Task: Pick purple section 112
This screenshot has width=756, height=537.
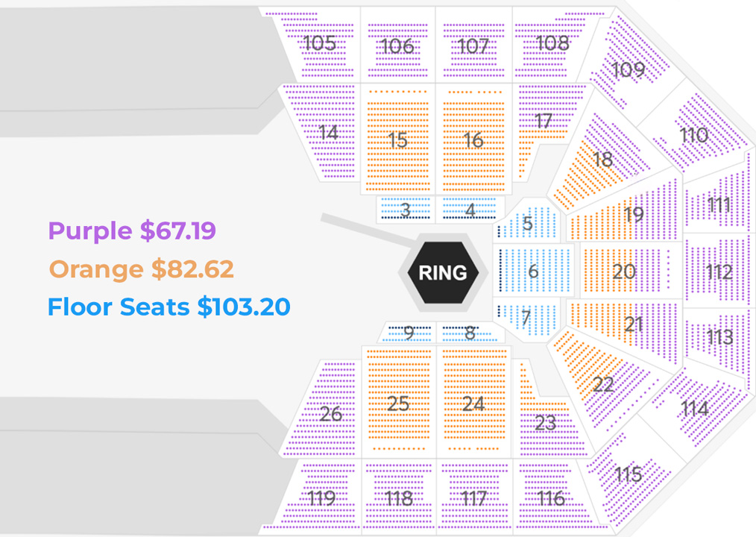Action: click(x=718, y=271)
